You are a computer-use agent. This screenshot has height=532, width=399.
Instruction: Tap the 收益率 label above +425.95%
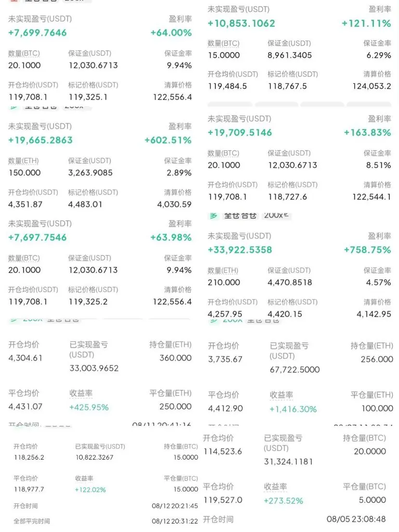point(81,393)
